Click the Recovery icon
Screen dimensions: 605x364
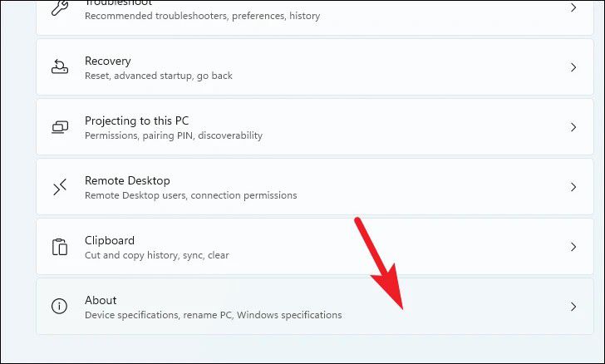click(60, 66)
